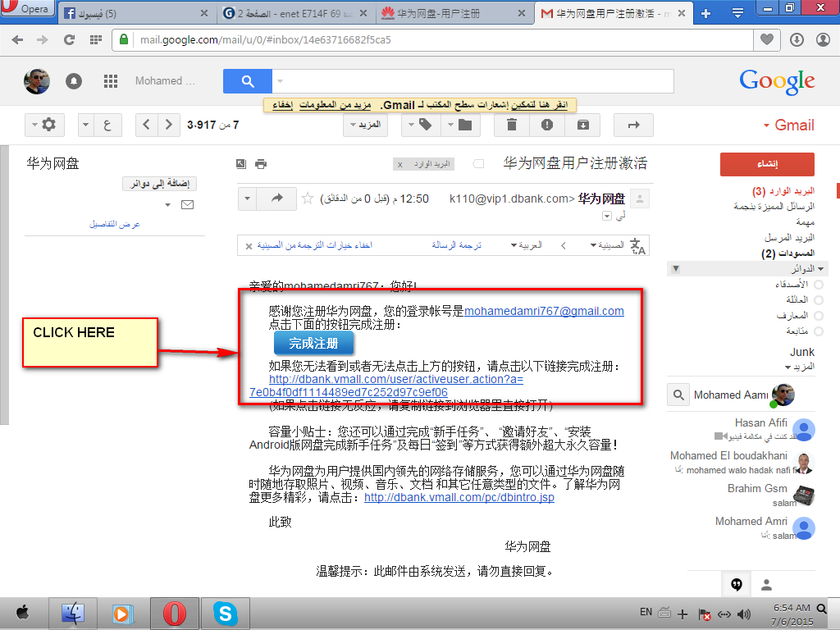Open the Gmail product dropdown
This screenshot has width=840, height=630.
(789, 125)
